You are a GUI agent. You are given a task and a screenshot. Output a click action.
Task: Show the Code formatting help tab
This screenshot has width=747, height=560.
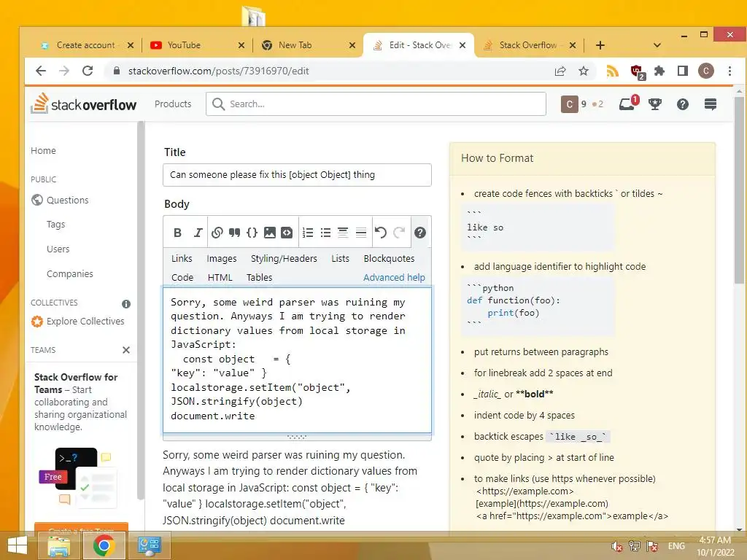point(182,277)
